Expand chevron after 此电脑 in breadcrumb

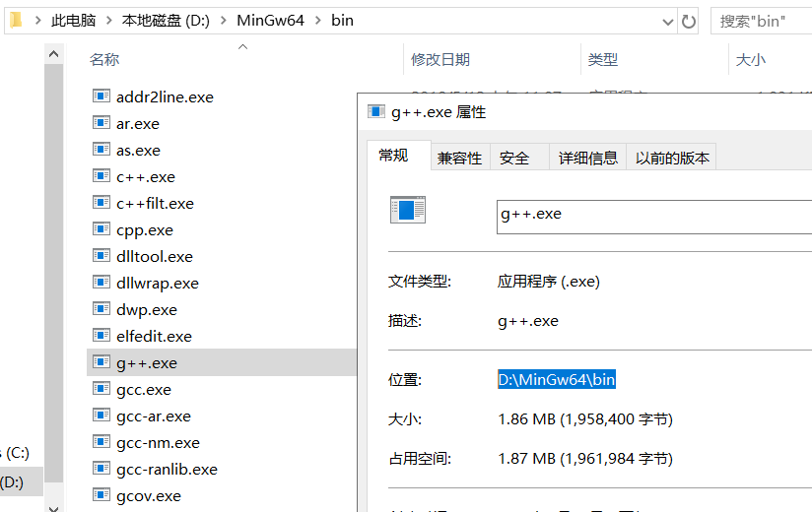108,21
